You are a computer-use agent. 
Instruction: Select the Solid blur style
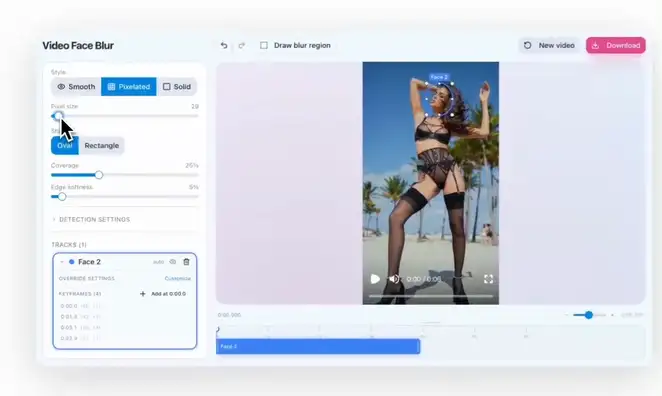pyautogui.click(x=176, y=87)
